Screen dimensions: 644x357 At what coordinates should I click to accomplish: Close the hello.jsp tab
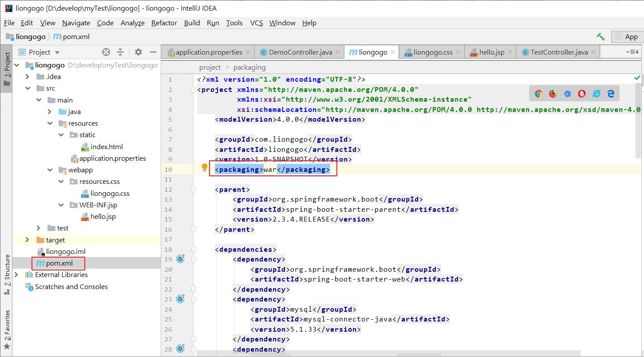tap(510, 52)
